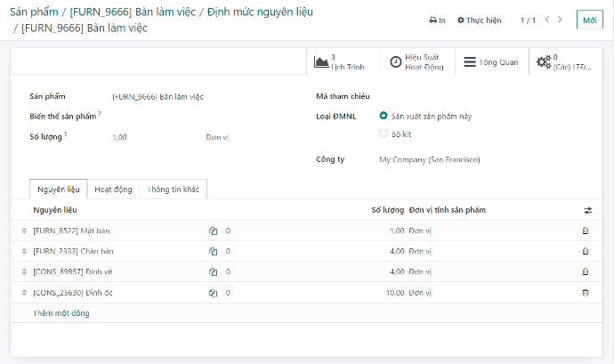Viewport: 614px width, 364px height.
Task: Select the Bộ kit radio option
Action: 384,134
